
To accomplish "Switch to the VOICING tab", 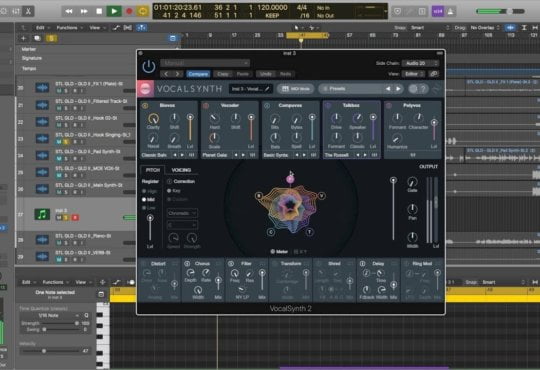I will pos(181,170).
